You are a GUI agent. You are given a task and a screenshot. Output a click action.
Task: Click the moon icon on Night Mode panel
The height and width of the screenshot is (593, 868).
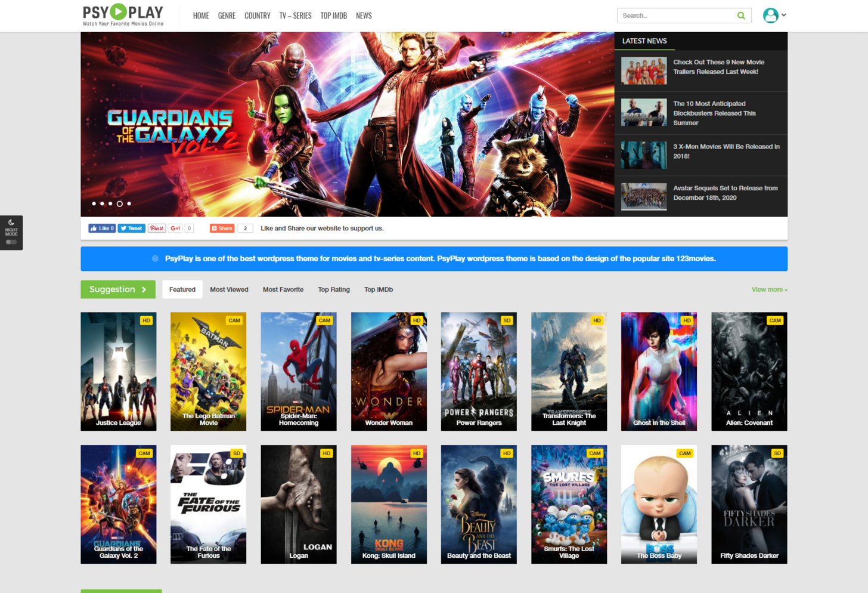[x=11, y=222]
